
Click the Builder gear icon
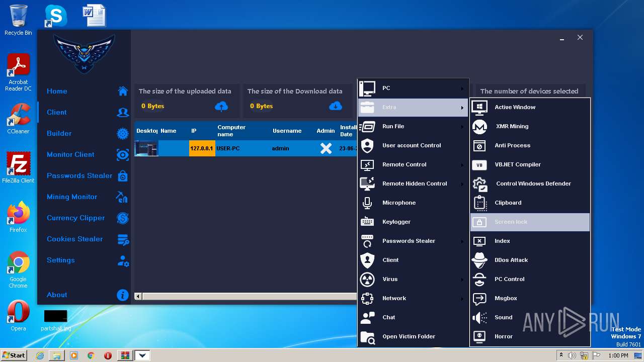click(x=123, y=133)
